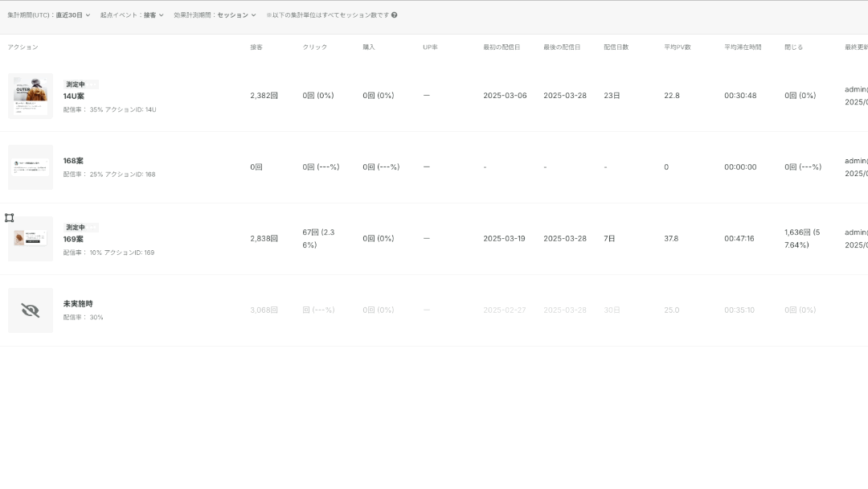The image size is (868, 489).
Task: Select the 2025-03-19 first delivery date
Action: pyautogui.click(x=504, y=238)
